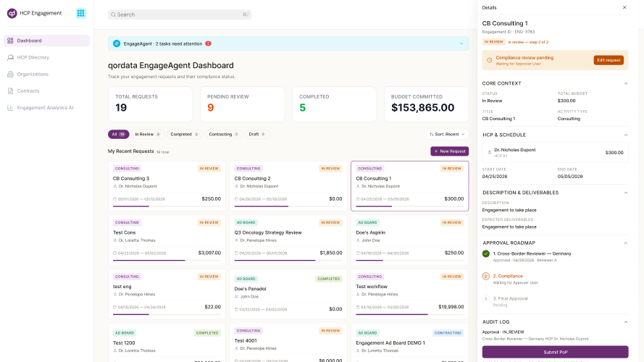Open the test eng request card
This screenshot has width=644, height=362.
click(167, 294)
